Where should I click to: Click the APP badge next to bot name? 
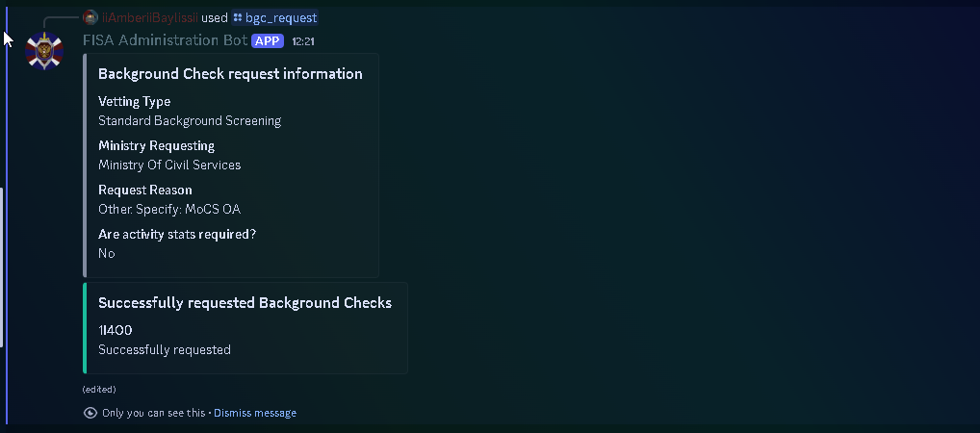click(x=268, y=41)
